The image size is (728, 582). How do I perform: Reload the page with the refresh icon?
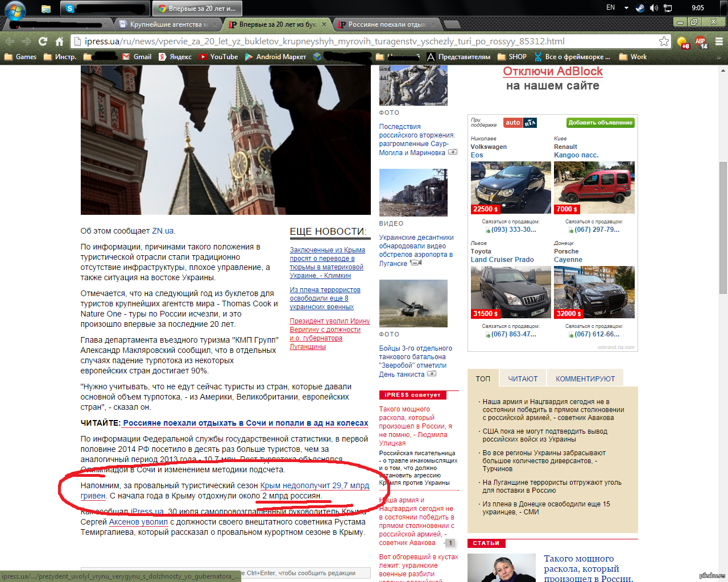[x=43, y=41]
